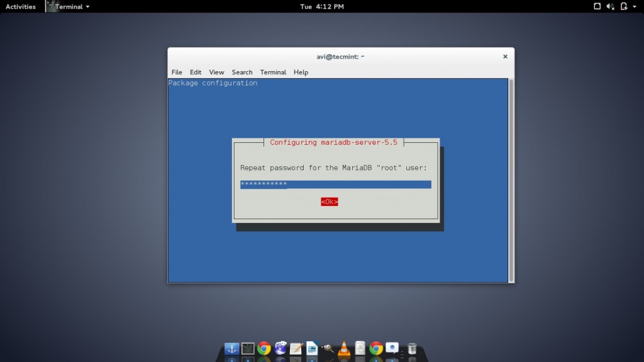
Task: Open the Search menu
Action: click(241, 72)
